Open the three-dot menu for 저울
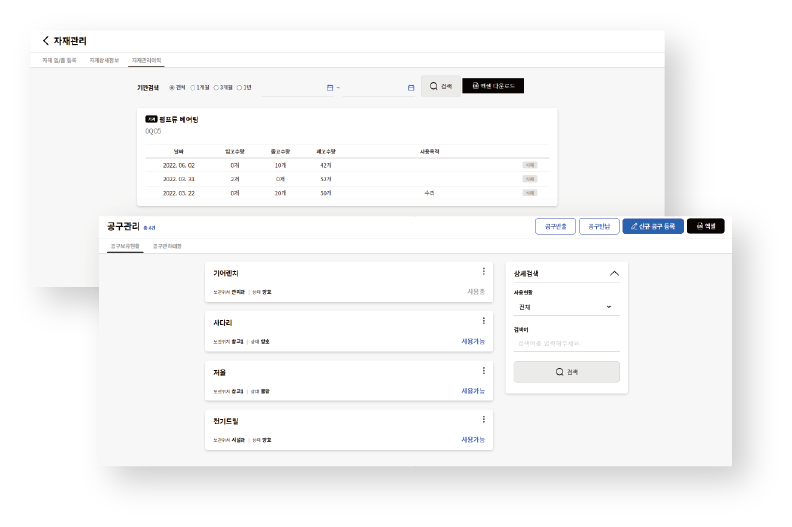The height and width of the screenshot is (527, 792). point(484,370)
